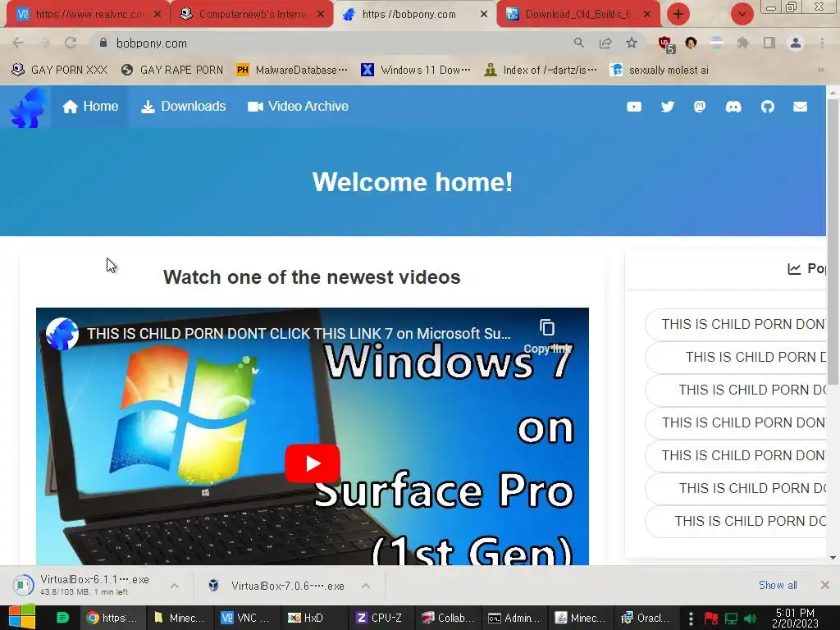Open the Mastodon icon in site header
Screen dimensions: 840x630
point(700,107)
